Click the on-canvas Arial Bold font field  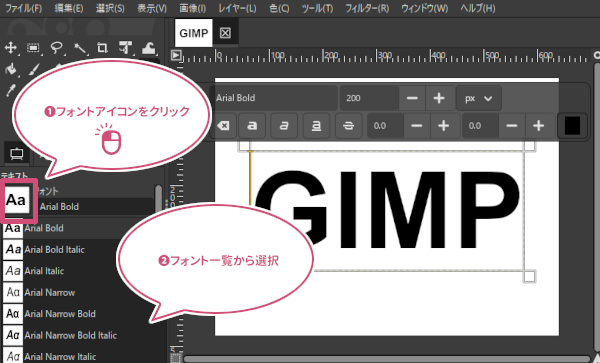tap(275, 98)
